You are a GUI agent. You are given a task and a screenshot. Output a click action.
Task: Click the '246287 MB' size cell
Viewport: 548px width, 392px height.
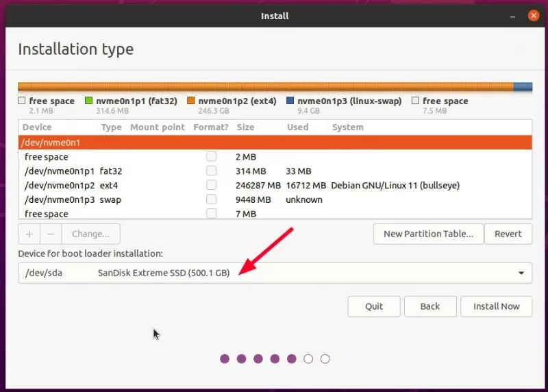click(x=258, y=185)
